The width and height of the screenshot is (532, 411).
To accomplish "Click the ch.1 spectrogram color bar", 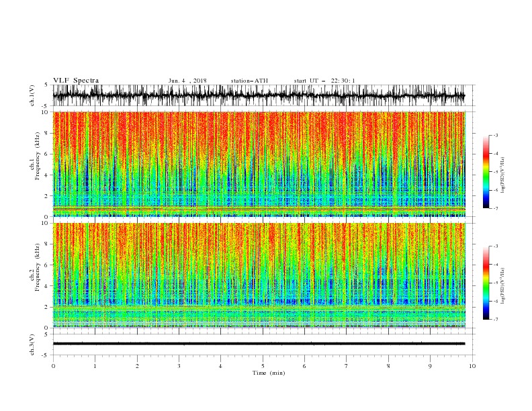I will pyautogui.click(x=486, y=172).
